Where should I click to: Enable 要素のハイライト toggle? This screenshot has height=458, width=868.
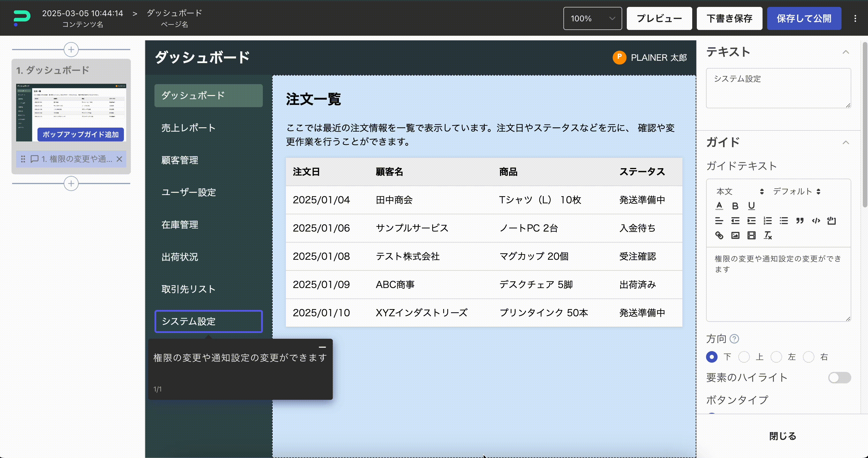point(839,378)
